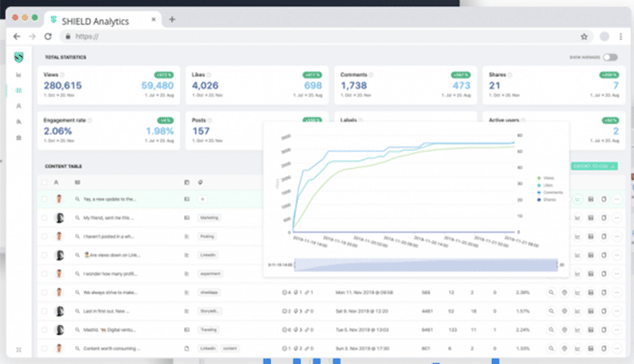Image resolution: width=634 pixels, height=364 pixels.
Task: Open the collapse icon at the sidebar bottom
Action: [19, 349]
